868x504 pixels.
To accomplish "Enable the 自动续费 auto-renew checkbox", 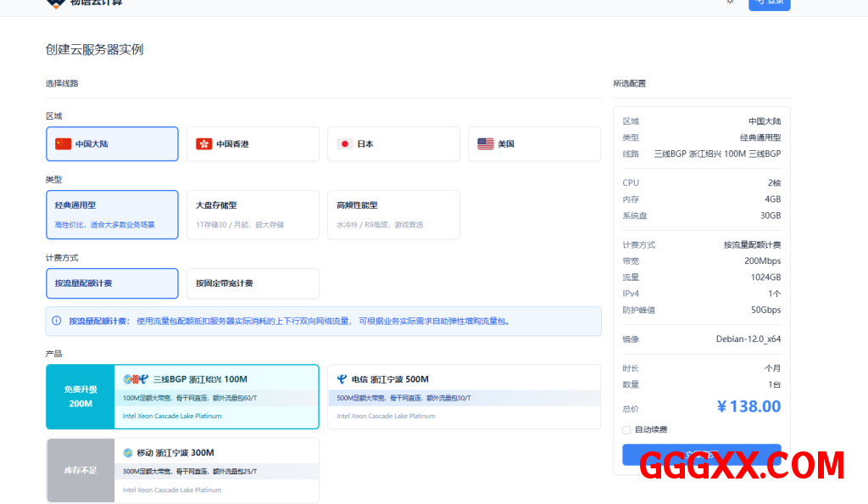I will tap(626, 429).
